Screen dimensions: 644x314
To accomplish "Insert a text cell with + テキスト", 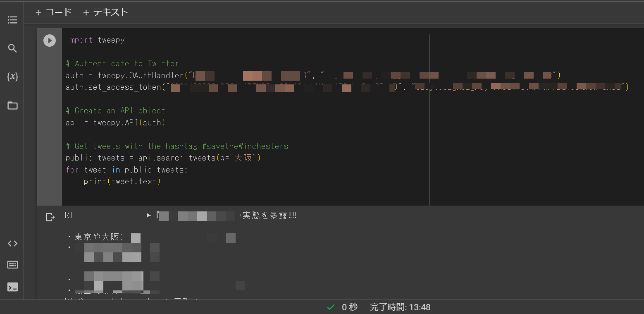I will (106, 12).
